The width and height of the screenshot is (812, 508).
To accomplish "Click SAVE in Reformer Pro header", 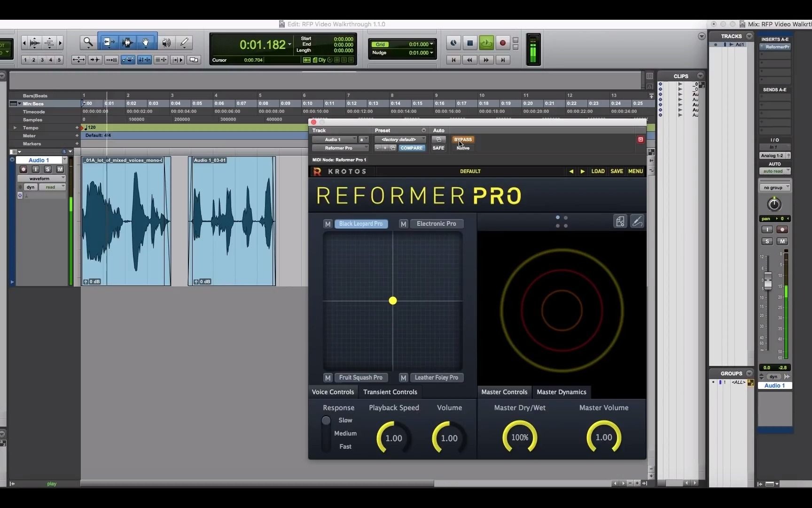I will pyautogui.click(x=617, y=171).
